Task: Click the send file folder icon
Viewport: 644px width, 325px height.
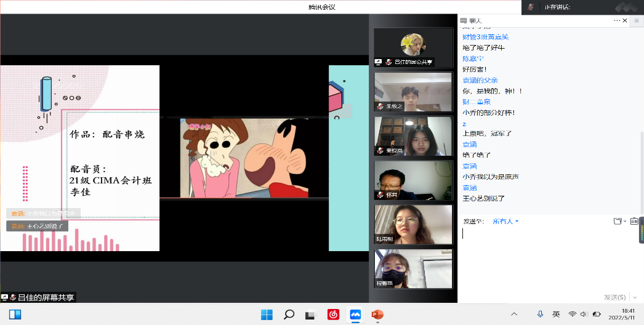Action: [x=618, y=222]
